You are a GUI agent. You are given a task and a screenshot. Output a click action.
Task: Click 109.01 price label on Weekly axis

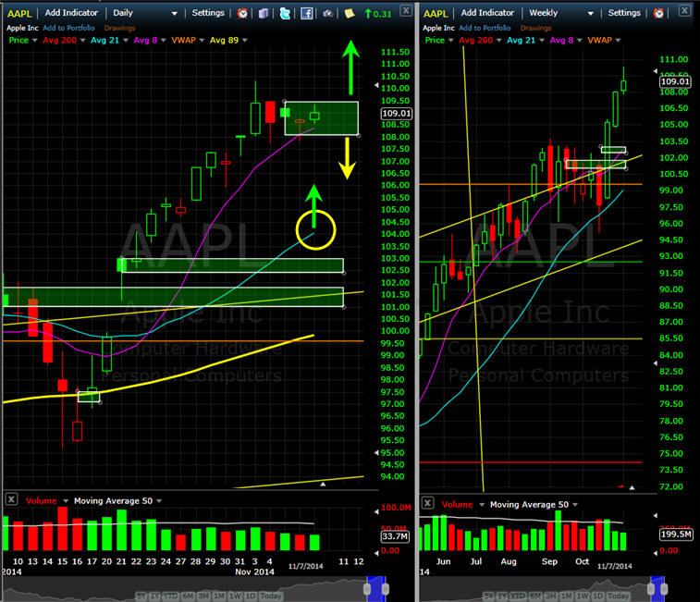[x=675, y=81]
